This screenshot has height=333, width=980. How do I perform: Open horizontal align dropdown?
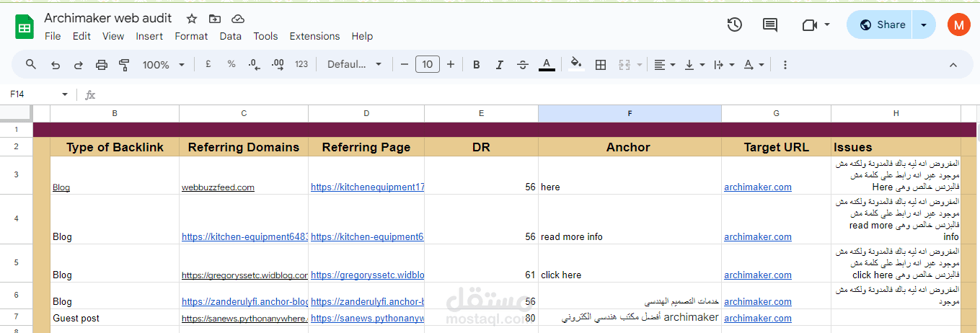(664, 64)
